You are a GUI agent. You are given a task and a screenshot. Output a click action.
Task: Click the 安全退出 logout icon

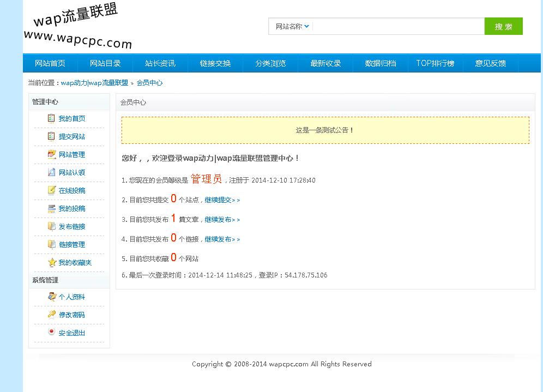point(51,333)
